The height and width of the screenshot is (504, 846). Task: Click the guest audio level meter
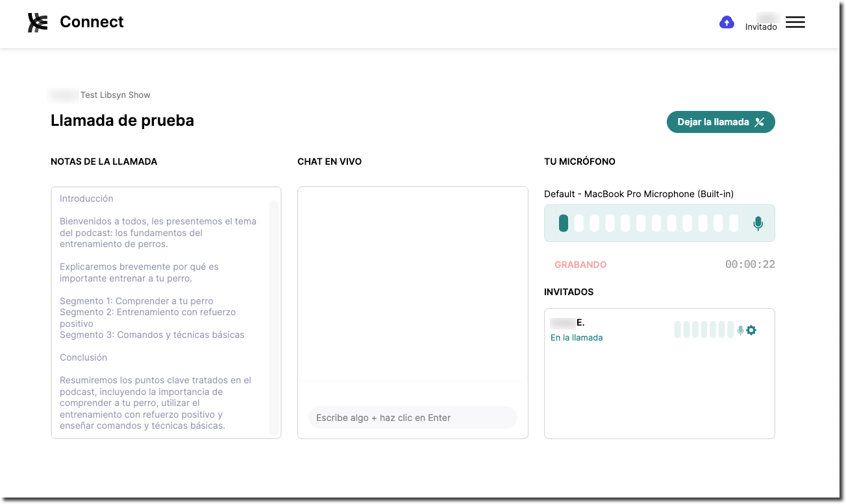(x=704, y=330)
